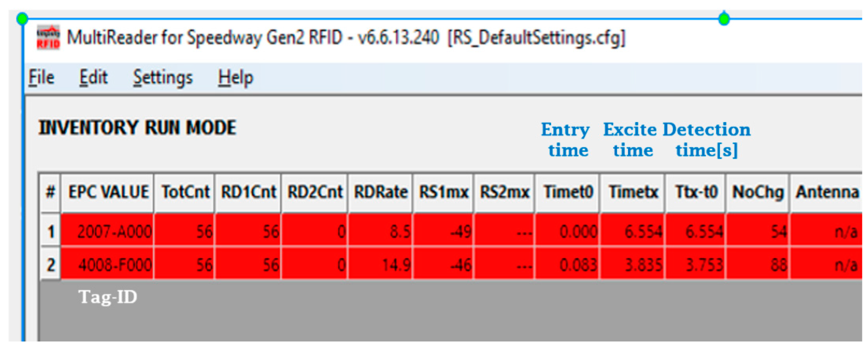Click the Timetx column header

click(633, 192)
